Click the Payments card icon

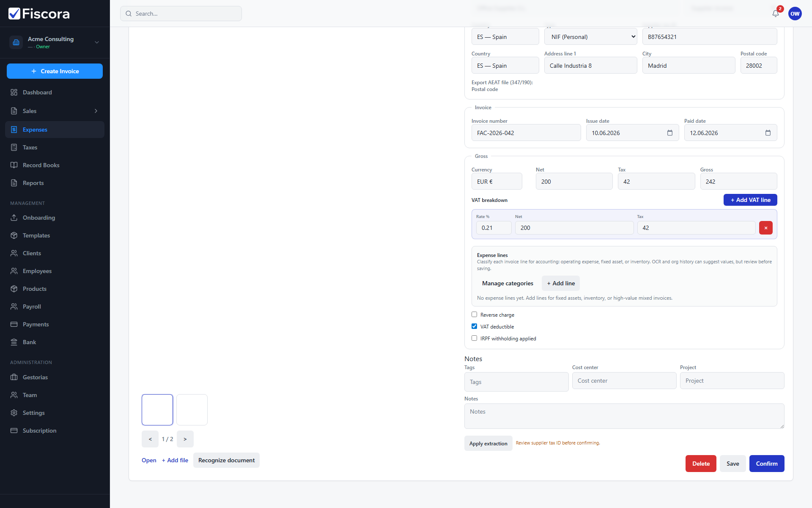click(14, 324)
